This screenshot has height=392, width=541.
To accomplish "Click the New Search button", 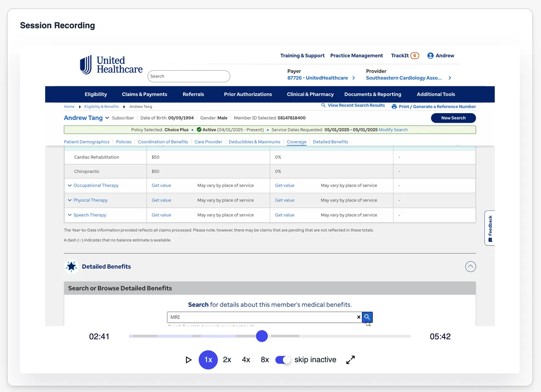I will pyautogui.click(x=454, y=118).
